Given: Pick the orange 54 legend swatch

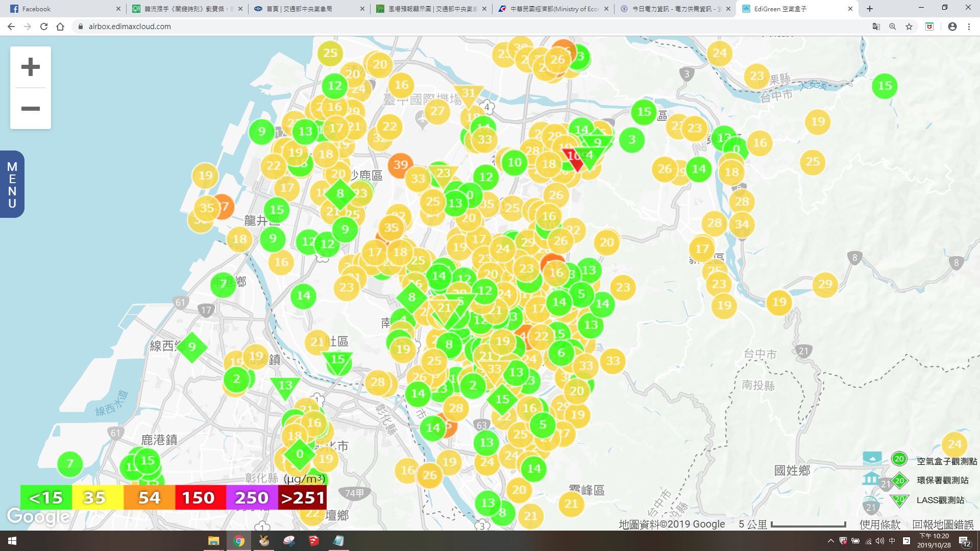Looking at the screenshot, I should (149, 497).
